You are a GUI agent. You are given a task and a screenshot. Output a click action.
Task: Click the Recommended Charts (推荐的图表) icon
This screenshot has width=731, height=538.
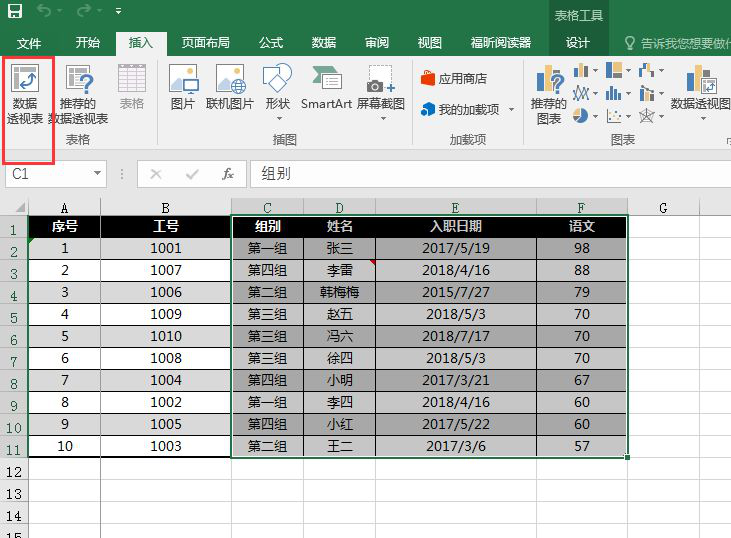[548, 95]
